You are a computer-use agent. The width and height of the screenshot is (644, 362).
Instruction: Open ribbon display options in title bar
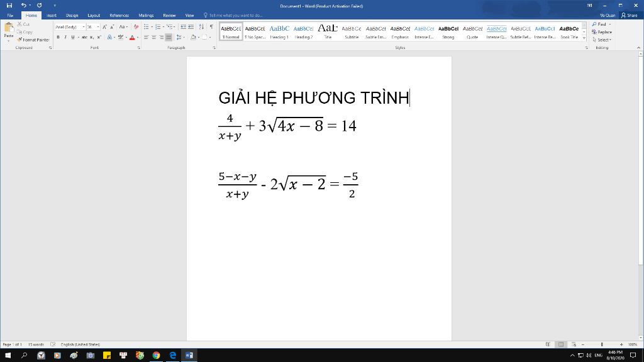point(589,5)
